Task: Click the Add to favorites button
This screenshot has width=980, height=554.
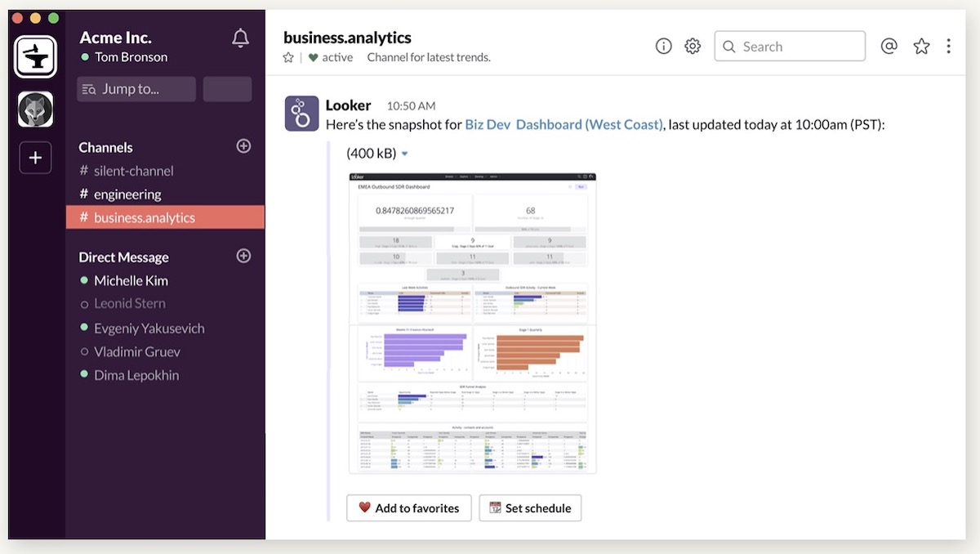Action: click(408, 508)
